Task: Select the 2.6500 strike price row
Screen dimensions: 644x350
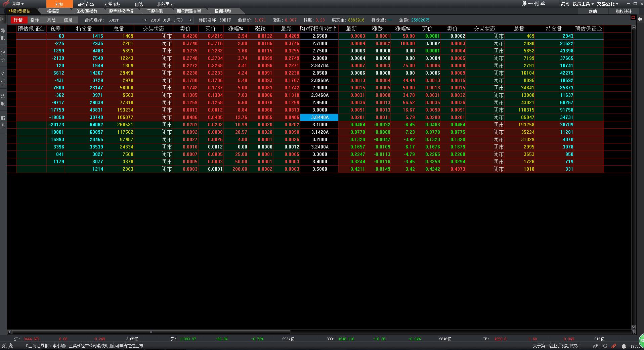Action: (319, 36)
